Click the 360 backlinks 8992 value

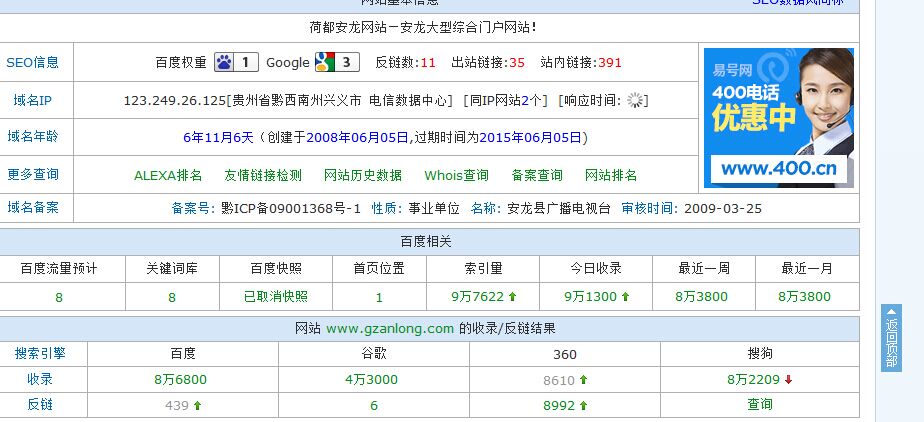(559, 405)
